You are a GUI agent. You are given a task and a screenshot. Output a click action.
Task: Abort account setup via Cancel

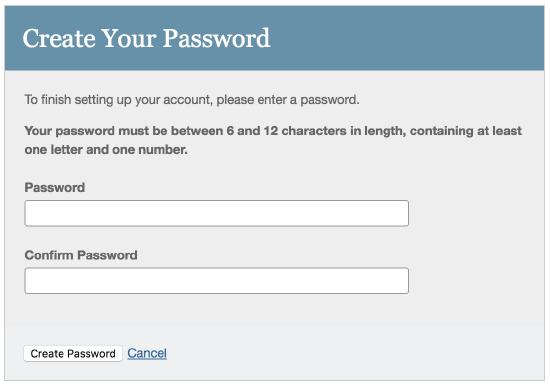[147, 353]
